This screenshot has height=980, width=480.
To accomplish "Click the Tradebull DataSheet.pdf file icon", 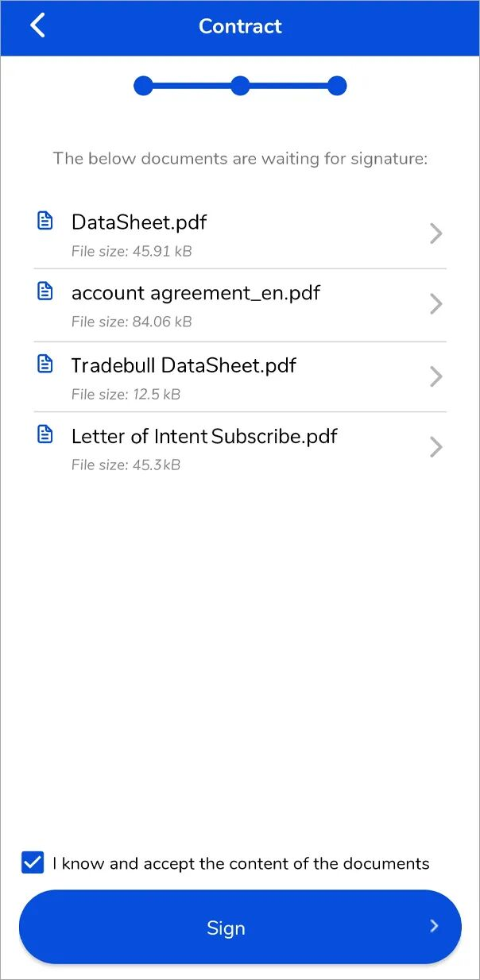I will (x=46, y=364).
